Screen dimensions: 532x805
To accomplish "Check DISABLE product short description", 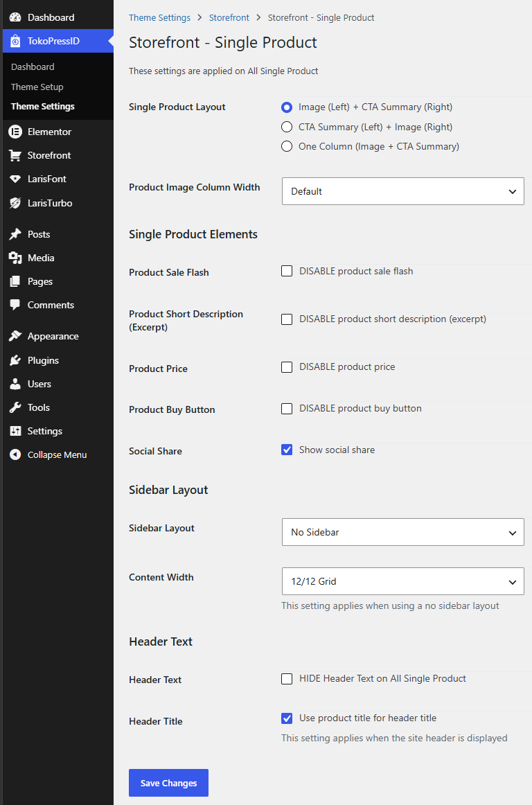I will coord(287,319).
